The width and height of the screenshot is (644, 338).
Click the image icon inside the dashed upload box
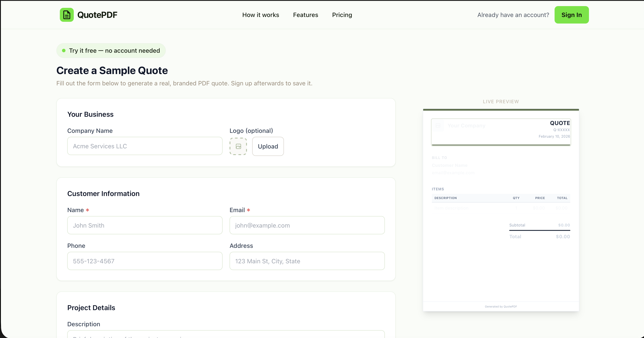[x=238, y=146]
